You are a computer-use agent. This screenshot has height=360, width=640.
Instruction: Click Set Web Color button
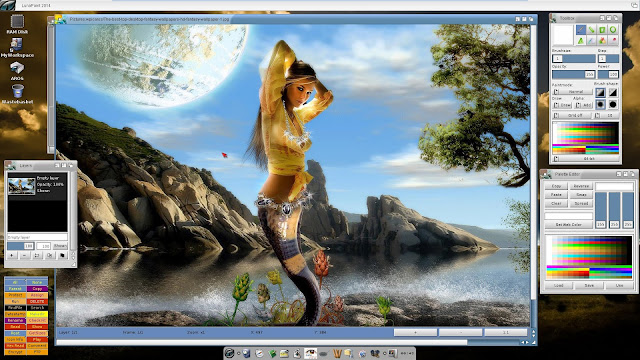coord(568,225)
